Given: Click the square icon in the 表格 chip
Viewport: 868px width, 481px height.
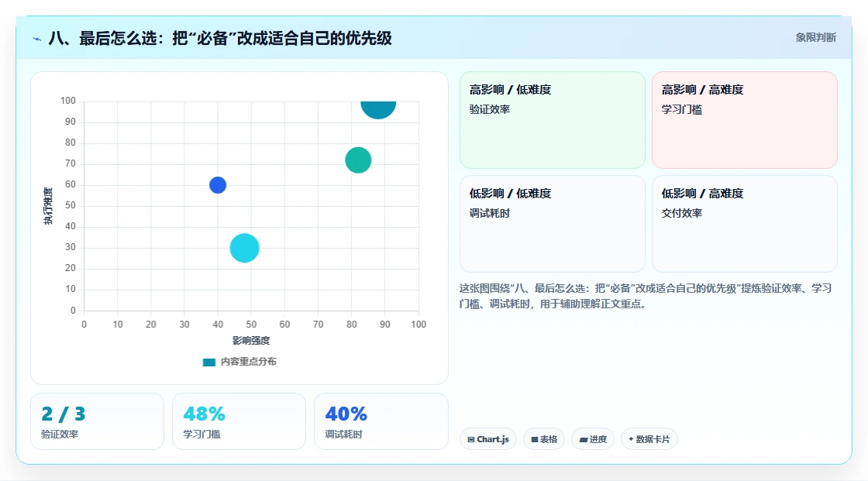Looking at the screenshot, I should pos(535,439).
